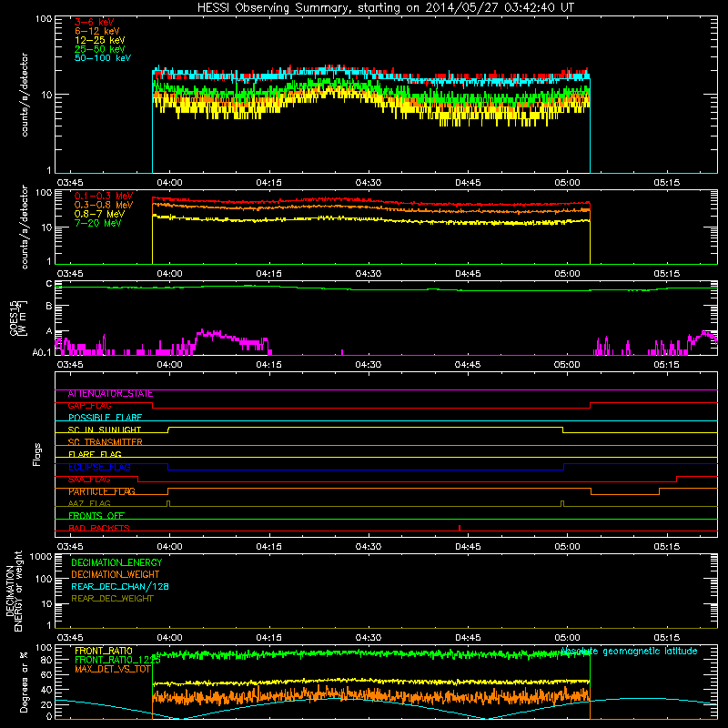
Task: Select the 50-100 keV legend label
Action: point(103,58)
